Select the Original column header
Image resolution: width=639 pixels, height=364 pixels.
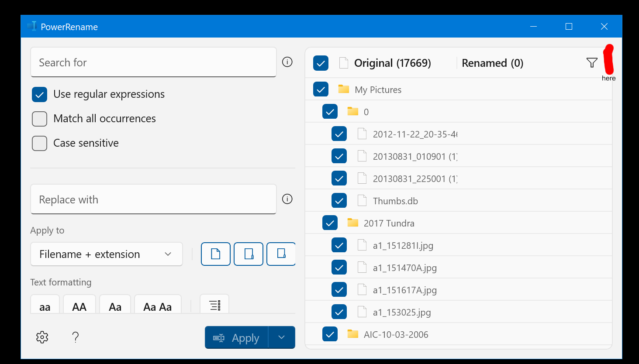(392, 63)
